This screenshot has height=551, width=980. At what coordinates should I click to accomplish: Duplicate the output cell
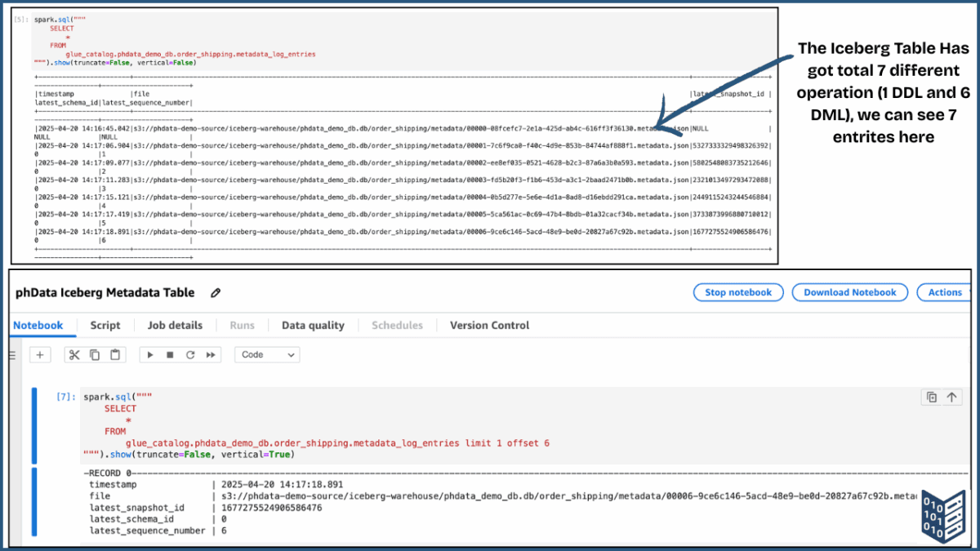[932, 397]
